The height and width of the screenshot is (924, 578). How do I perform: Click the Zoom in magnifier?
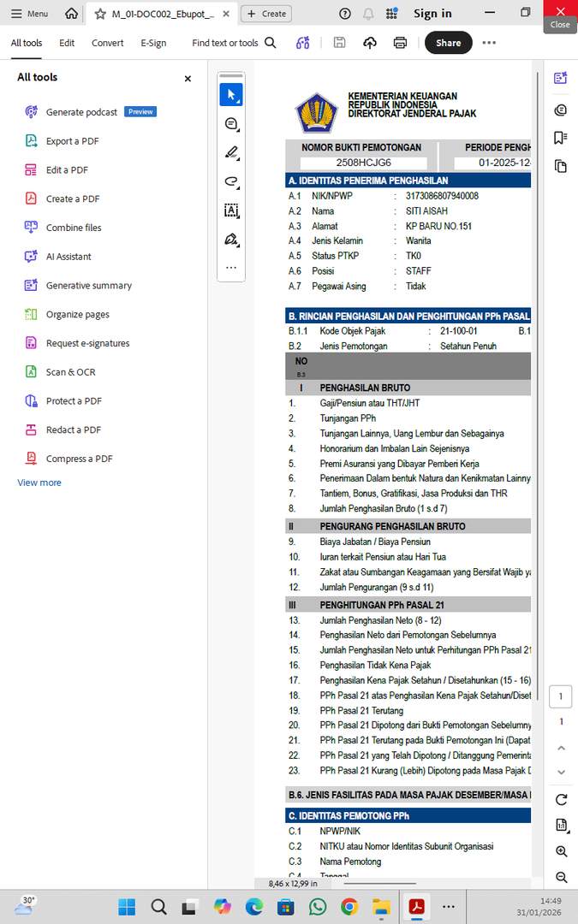tap(562, 851)
